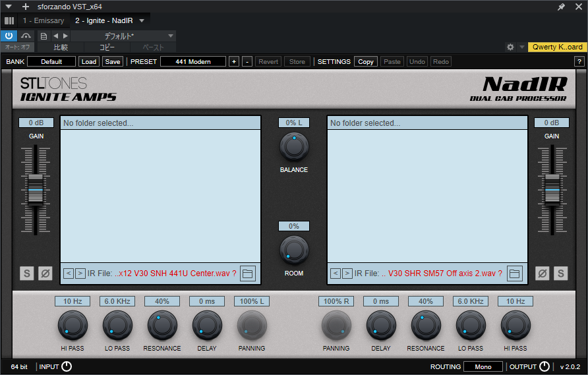Click the left PANNING knob
This screenshot has width=588, height=375.
tap(252, 325)
